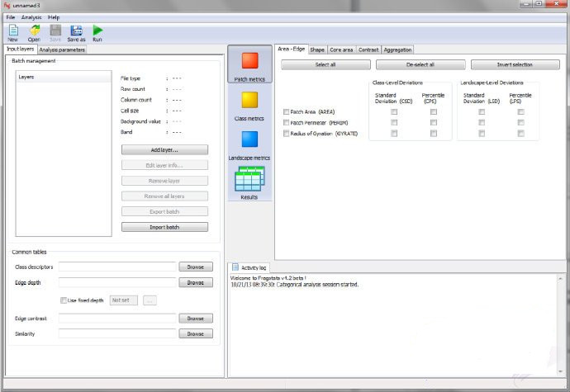Enable the Patch Area (AREA) checkbox
The image size is (570, 392).
(286, 112)
